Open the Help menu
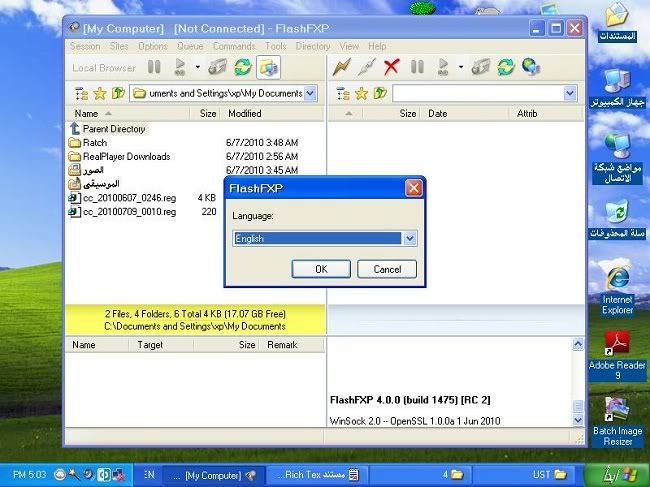Viewport: 650px width, 487px height. (377, 46)
